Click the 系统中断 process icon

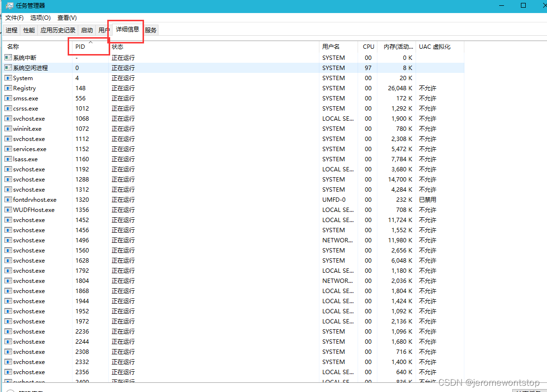pos(7,57)
